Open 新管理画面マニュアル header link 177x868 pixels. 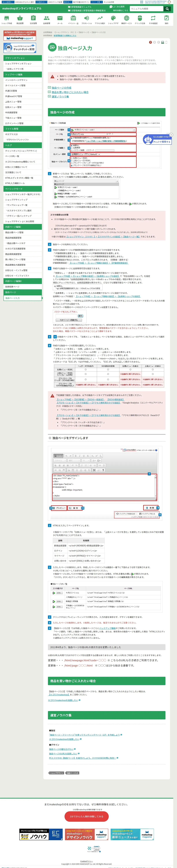pyautogui.click(x=80, y=7)
